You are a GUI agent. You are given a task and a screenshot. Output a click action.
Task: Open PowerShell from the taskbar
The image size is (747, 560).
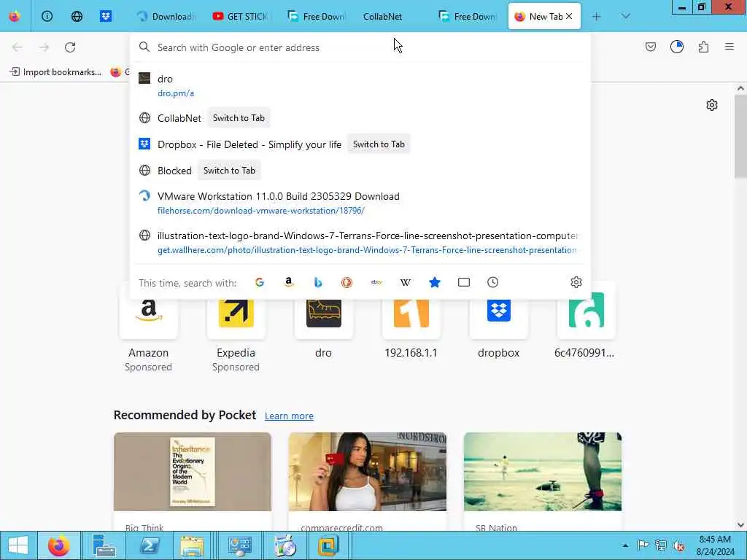point(150,545)
